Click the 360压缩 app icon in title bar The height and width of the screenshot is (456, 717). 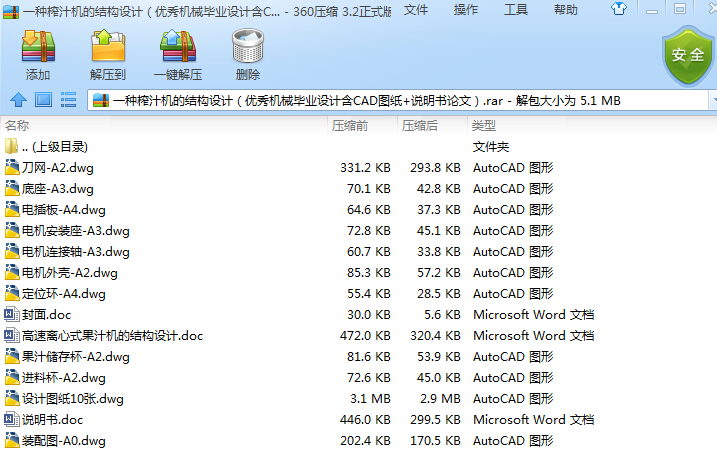pyautogui.click(x=11, y=11)
